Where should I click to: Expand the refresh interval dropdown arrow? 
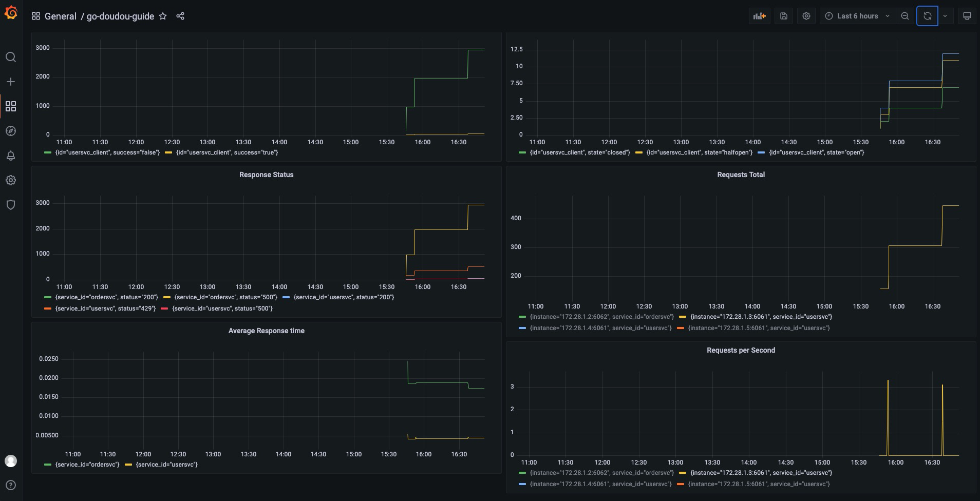pos(945,16)
